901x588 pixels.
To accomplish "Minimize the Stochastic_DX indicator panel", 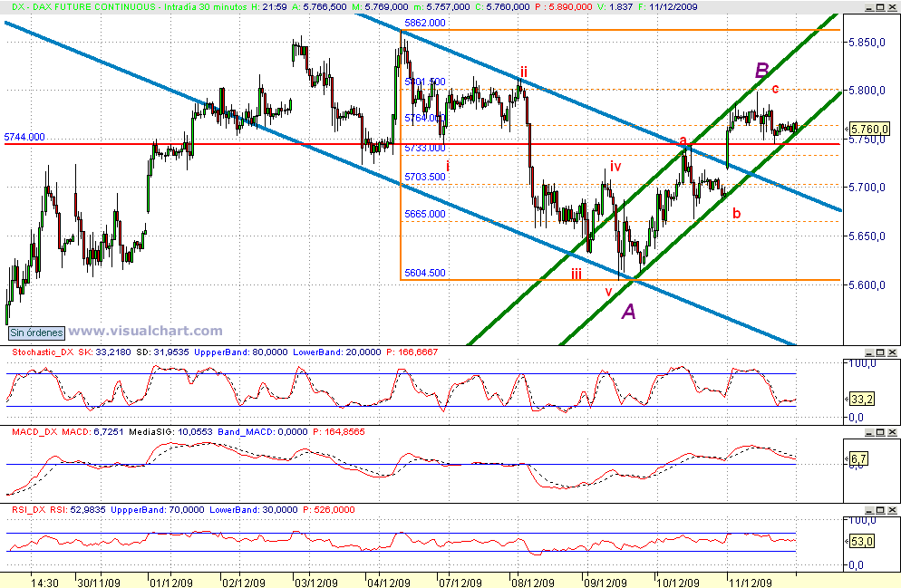I will 870,352.
